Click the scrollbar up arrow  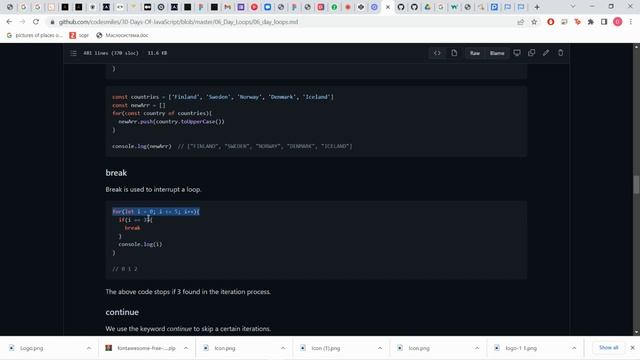tap(636, 47)
